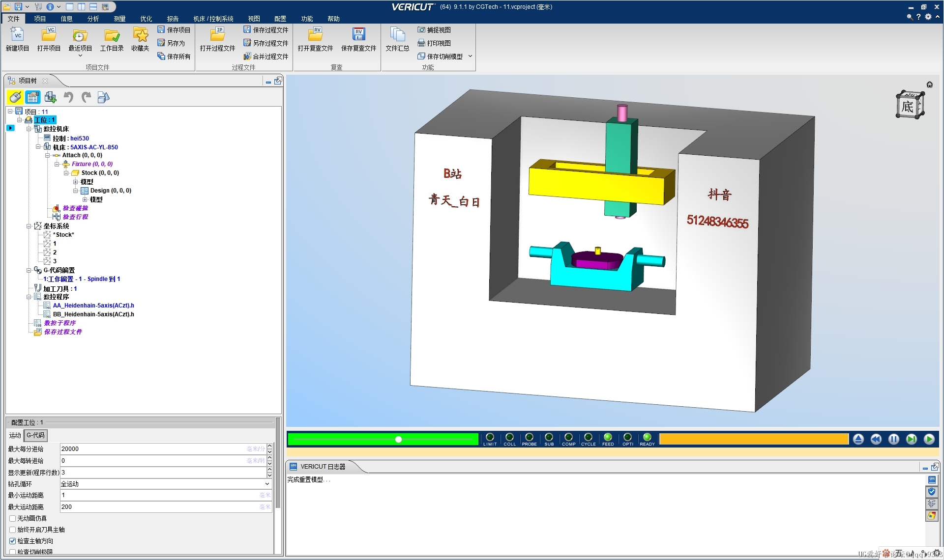Image resolution: width=944 pixels, height=560 pixels.
Task: Collapse the 数控机床 tree node
Action: [x=29, y=129]
